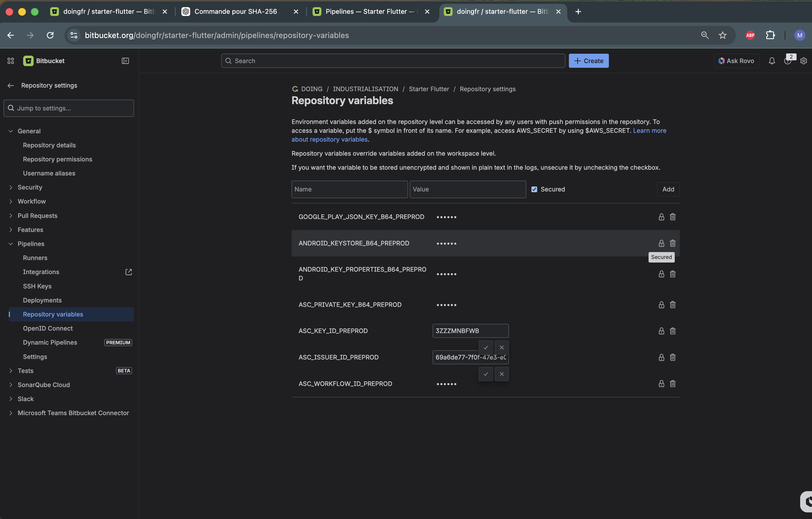Go back using the Repository settings arrow
812x519 pixels.
(11, 85)
